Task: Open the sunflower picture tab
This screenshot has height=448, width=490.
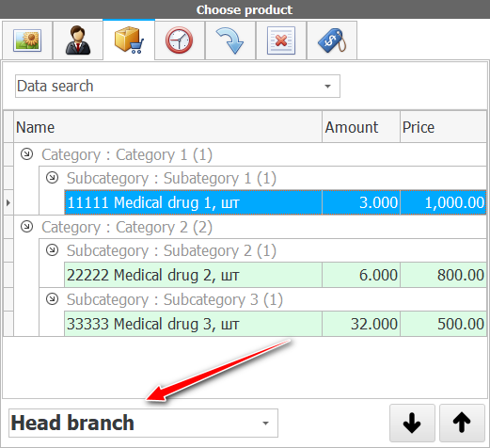Action: pos(27,40)
